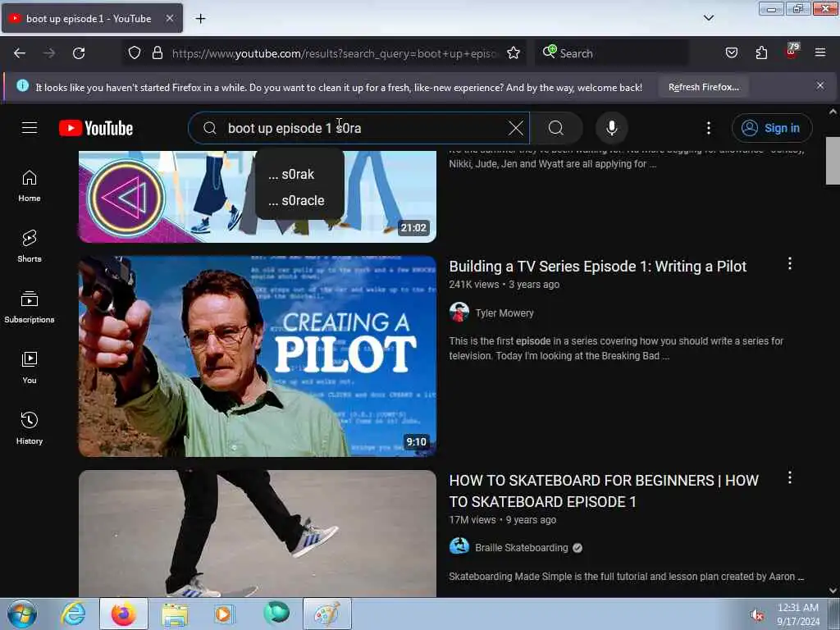Open the Creating a Pilot thumbnail

pos(258,356)
